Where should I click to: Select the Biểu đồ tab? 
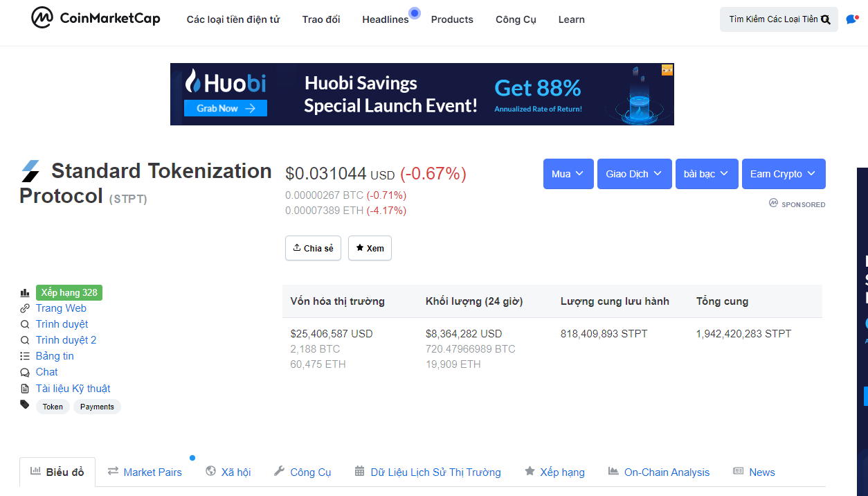coord(57,472)
